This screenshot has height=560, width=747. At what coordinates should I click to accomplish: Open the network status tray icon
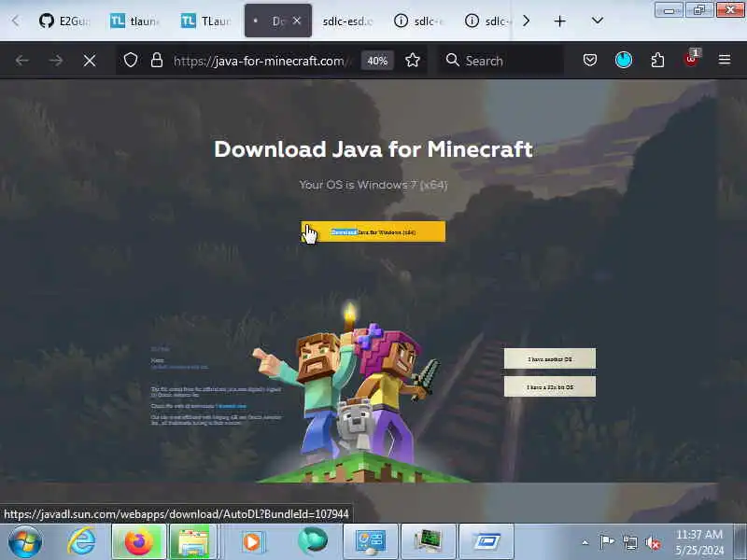tap(630, 542)
